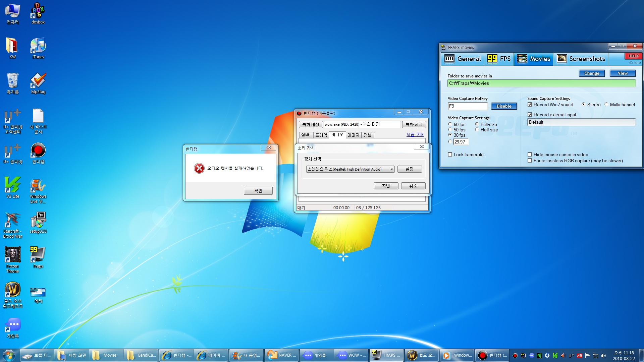
Task: Click 확인 in the 소리 장치 dialog
Action: (386, 186)
